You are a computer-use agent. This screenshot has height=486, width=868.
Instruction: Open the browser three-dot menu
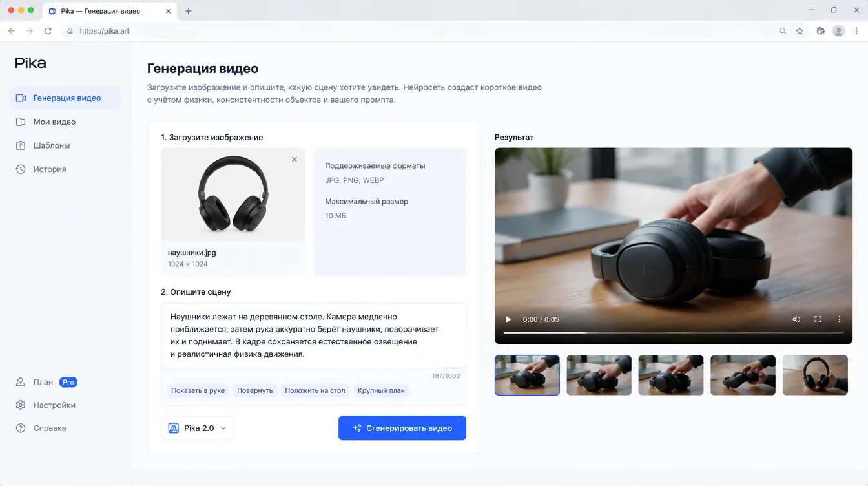pos(857,31)
